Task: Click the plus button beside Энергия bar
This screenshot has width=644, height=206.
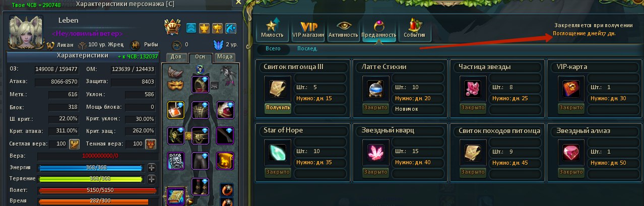Action: (151, 168)
